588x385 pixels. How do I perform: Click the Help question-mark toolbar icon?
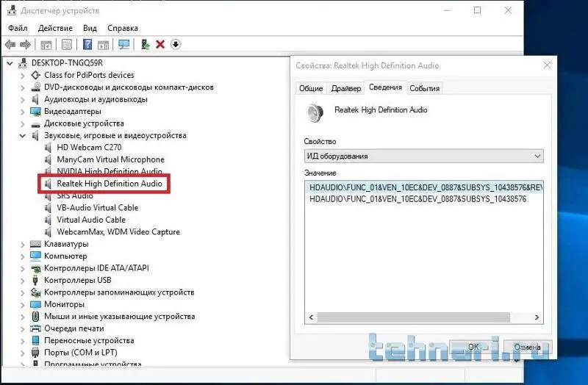point(87,44)
